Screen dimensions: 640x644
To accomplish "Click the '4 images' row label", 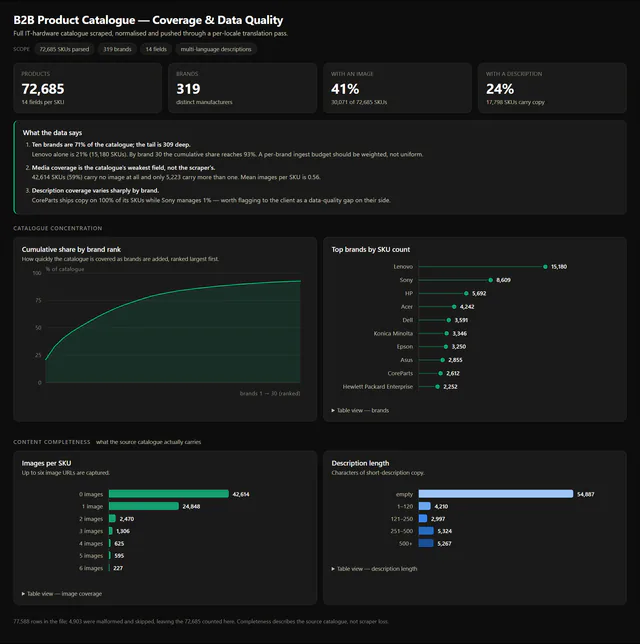I will [x=91, y=544].
